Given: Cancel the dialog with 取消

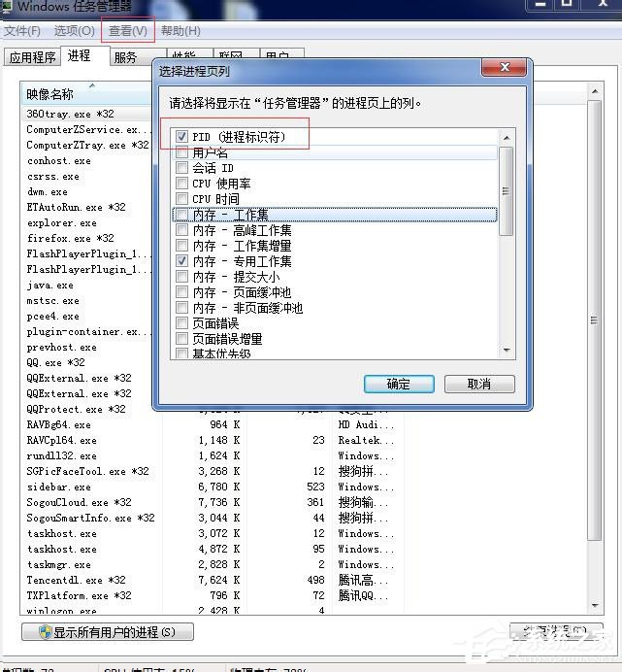Looking at the screenshot, I should (479, 384).
